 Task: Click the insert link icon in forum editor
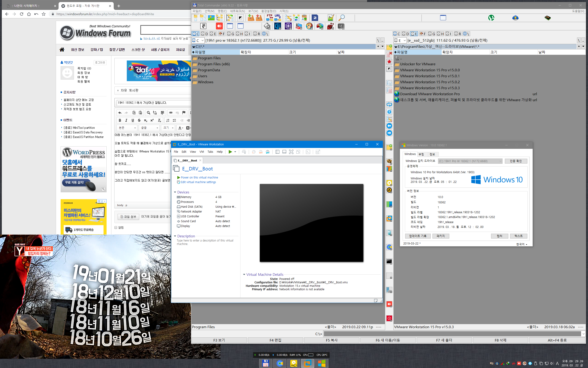[171, 113]
